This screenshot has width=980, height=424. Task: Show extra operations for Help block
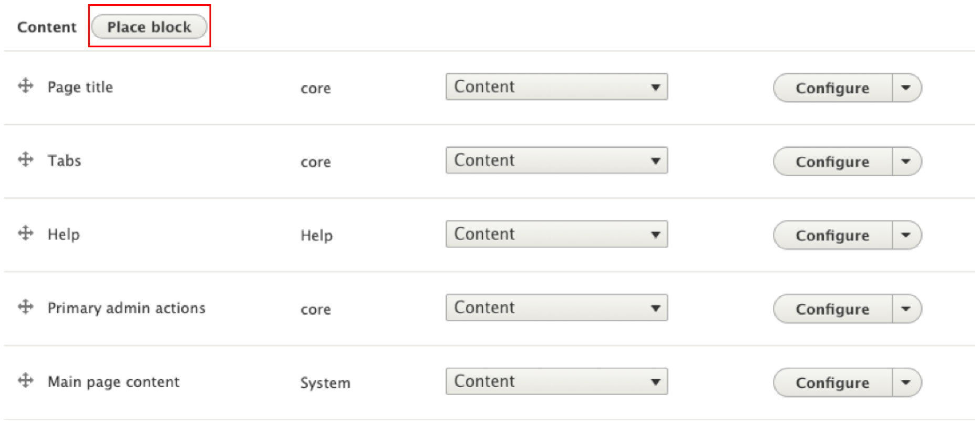pos(906,235)
